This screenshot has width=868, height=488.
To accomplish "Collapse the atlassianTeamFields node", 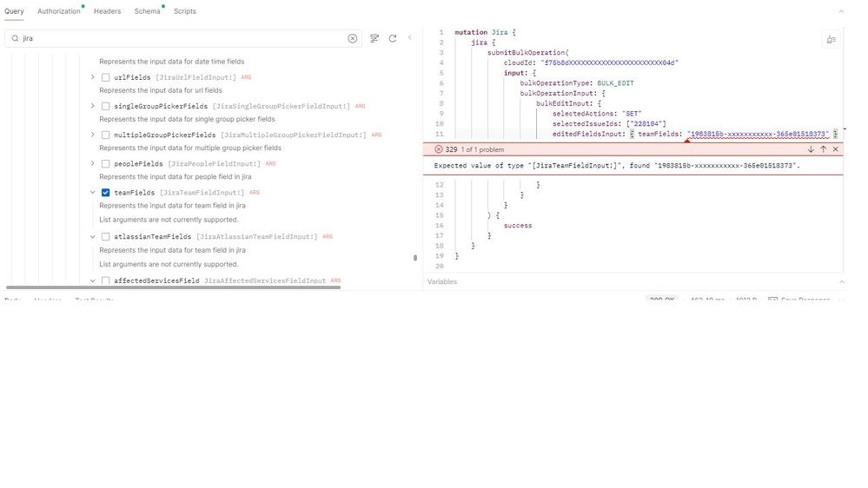I will (92, 236).
